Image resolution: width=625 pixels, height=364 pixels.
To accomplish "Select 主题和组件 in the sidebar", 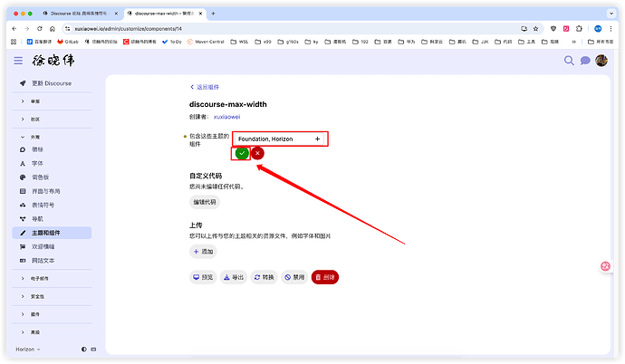I will click(x=50, y=233).
